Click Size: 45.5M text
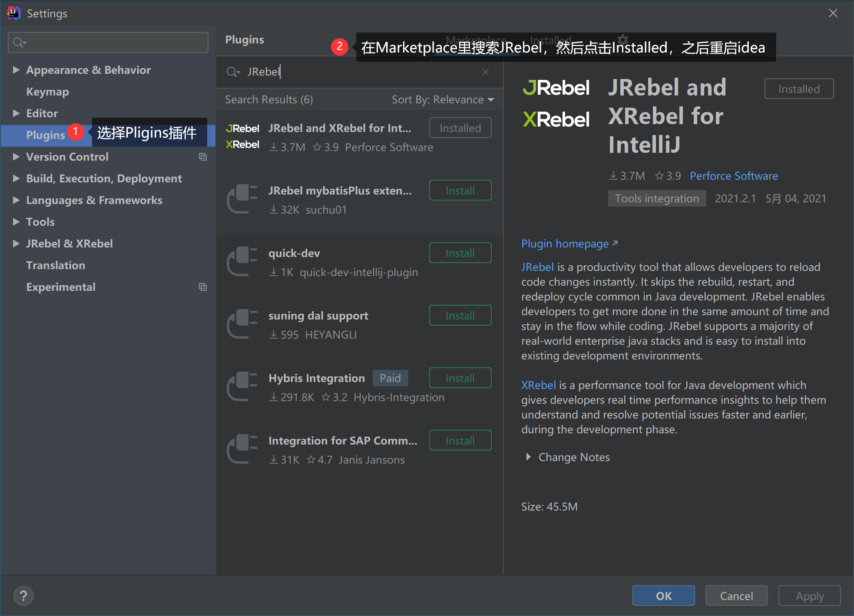 point(549,507)
